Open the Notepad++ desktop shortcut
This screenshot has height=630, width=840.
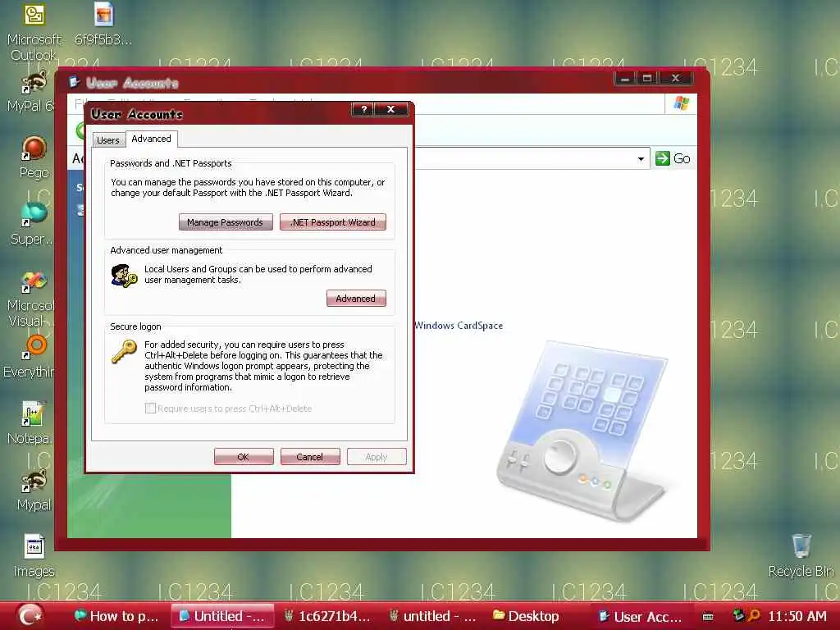[x=32, y=423]
